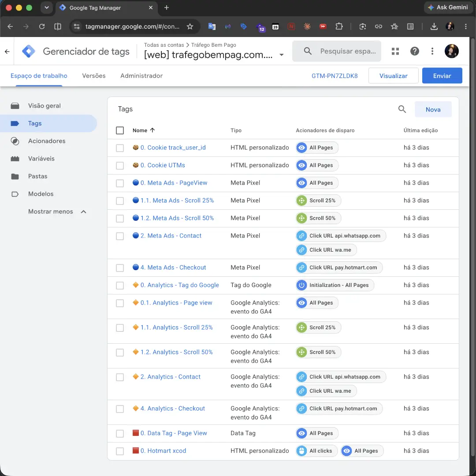Click the Visualizar button
The width and height of the screenshot is (476, 476).
coord(393,76)
